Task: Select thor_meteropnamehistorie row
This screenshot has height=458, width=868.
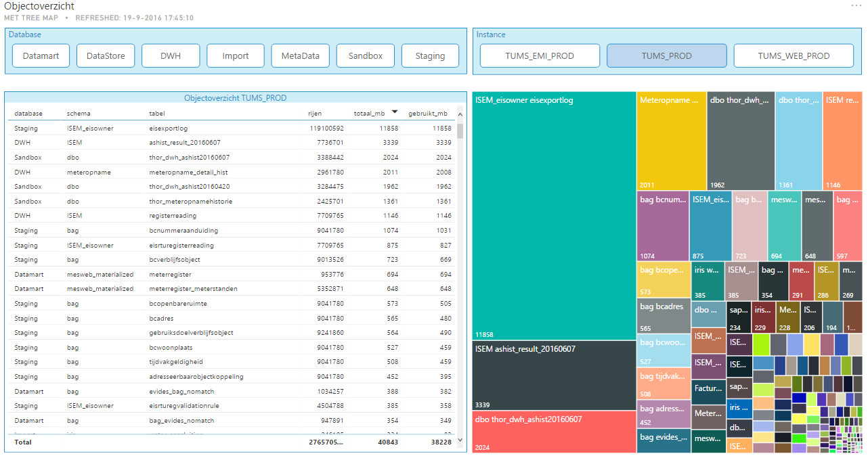Action: coord(232,201)
